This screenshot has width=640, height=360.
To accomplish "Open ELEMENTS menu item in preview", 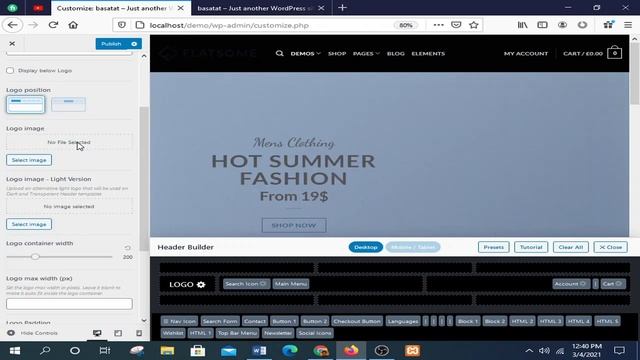I will pyautogui.click(x=428, y=53).
